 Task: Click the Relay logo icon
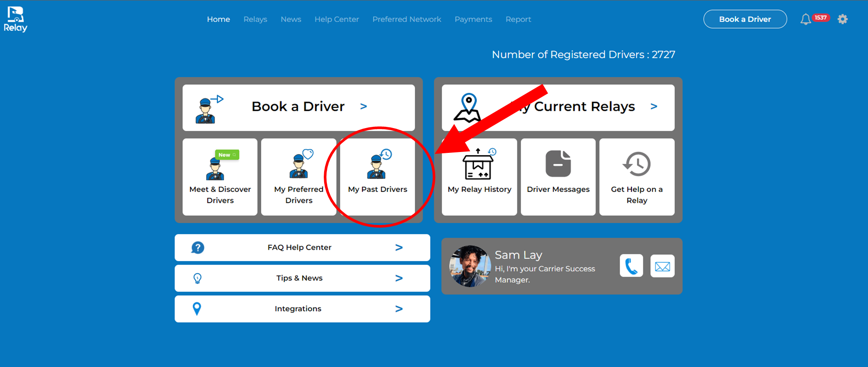coord(15,20)
